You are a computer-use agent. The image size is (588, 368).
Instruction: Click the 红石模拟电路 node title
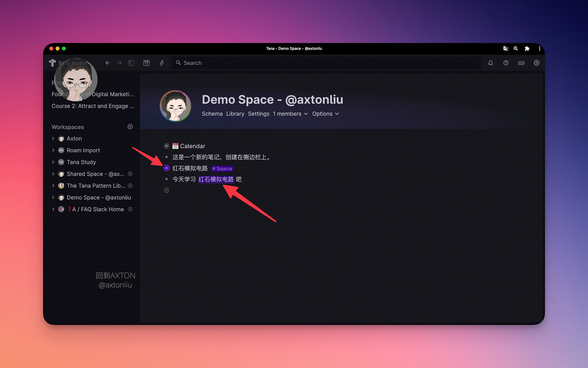pos(190,168)
